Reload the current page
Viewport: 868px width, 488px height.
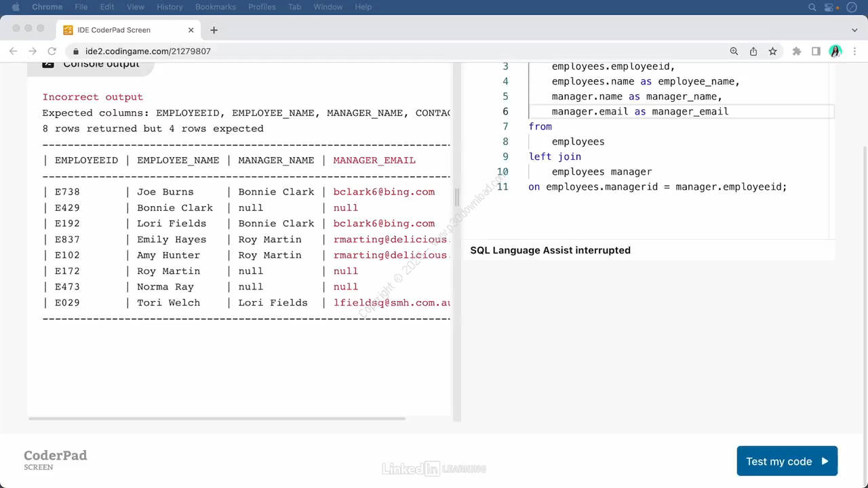tap(52, 51)
